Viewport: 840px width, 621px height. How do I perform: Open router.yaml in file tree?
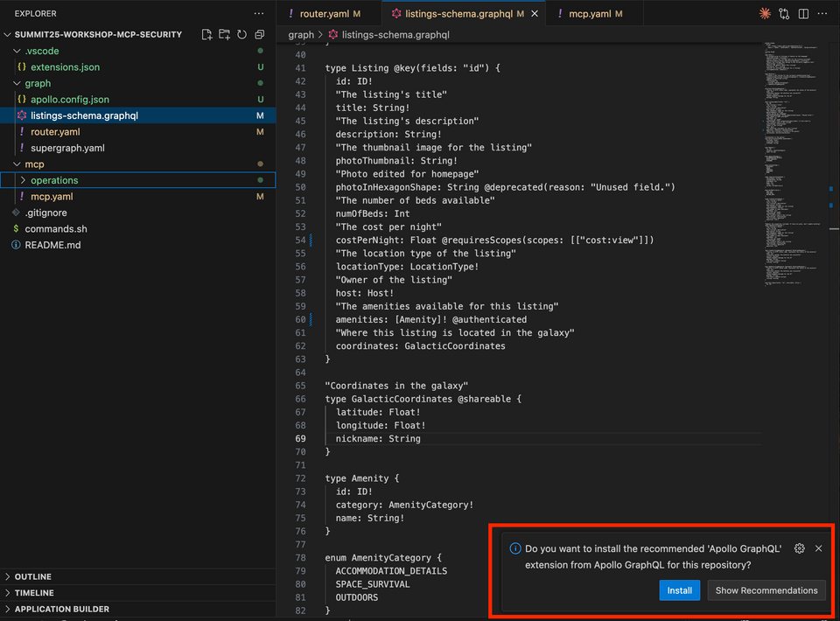click(137, 132)
